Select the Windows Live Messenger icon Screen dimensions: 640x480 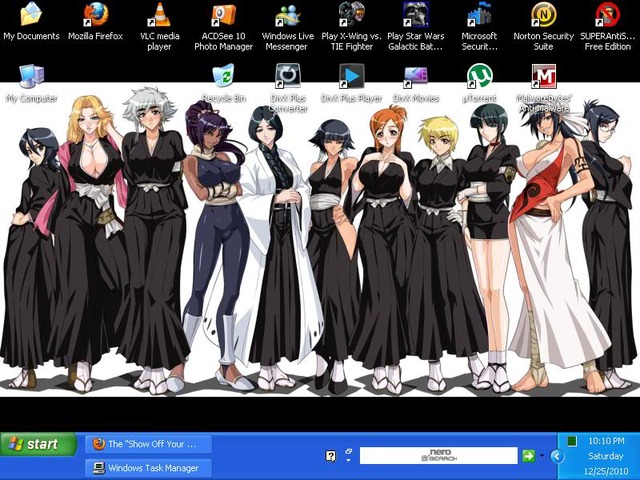pos(287,14)
